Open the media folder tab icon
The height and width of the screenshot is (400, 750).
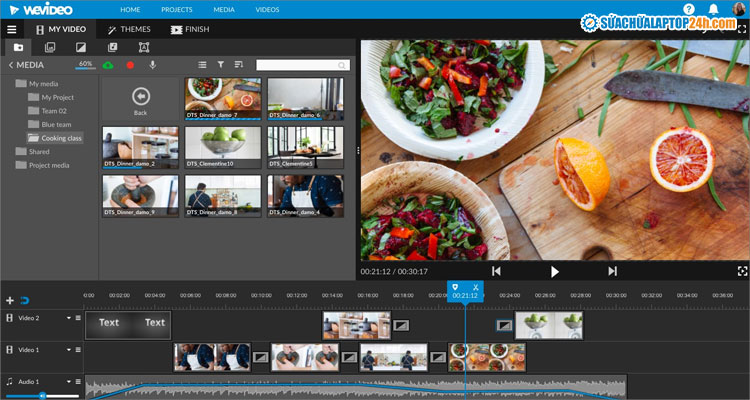click(x=18, y=47)
